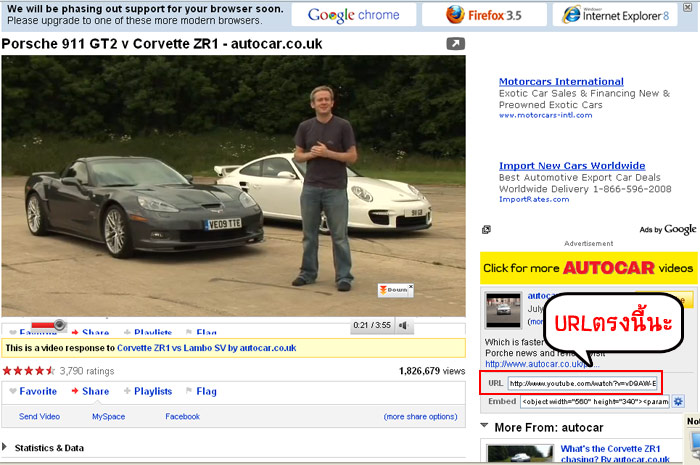
Task: Click the related video thumbnail under More From
Action: tap(521, 453)
